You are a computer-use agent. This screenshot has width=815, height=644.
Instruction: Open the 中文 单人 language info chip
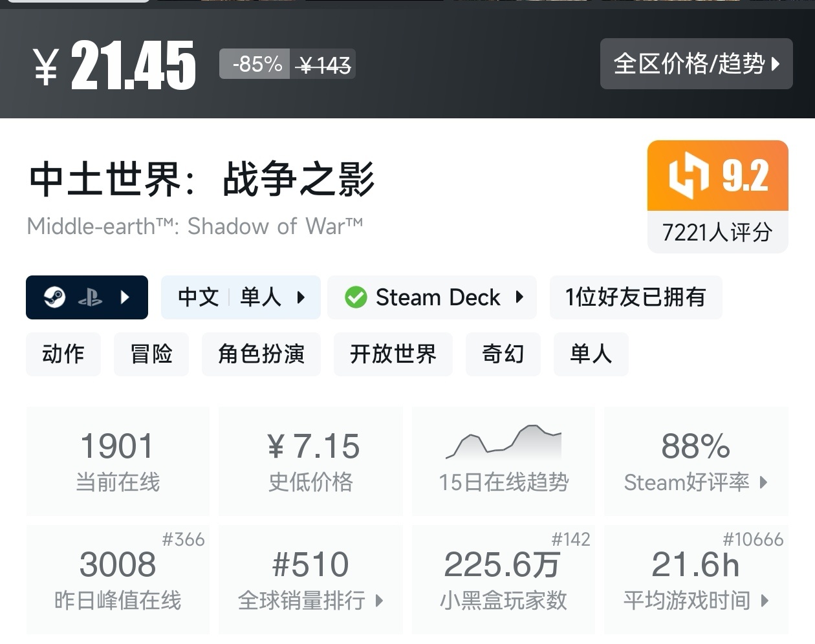click(241, 297)
